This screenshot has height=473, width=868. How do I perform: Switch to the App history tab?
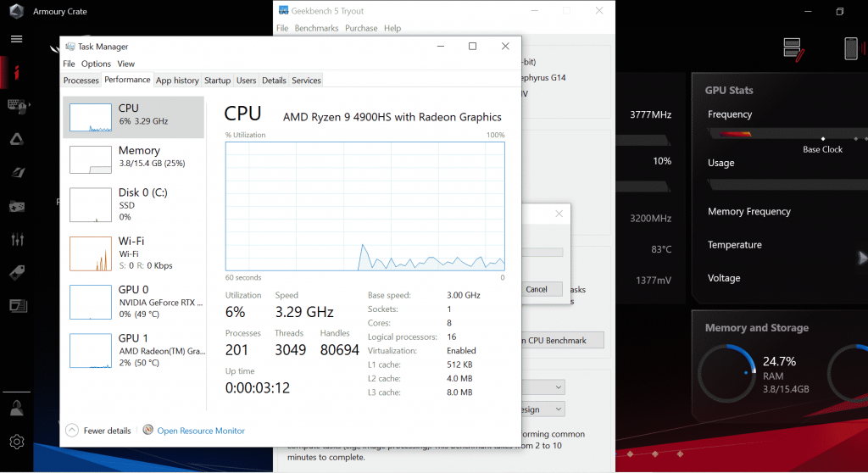(x=177, y=81)
